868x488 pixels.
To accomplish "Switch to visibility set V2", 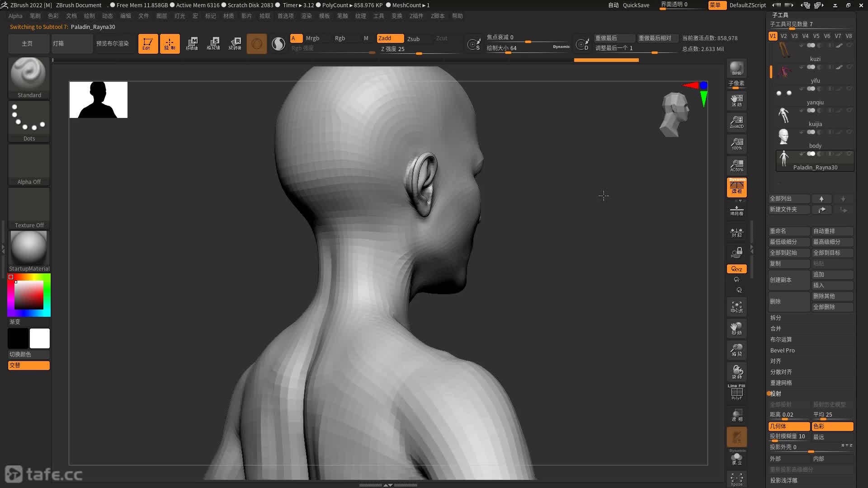I will pos(783,36).
